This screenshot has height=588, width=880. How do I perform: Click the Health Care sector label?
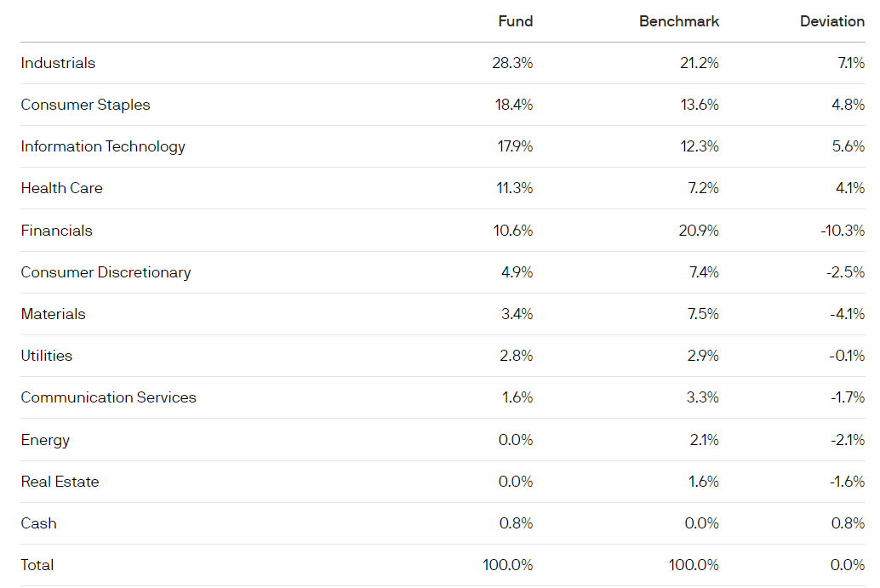(61, 188)
